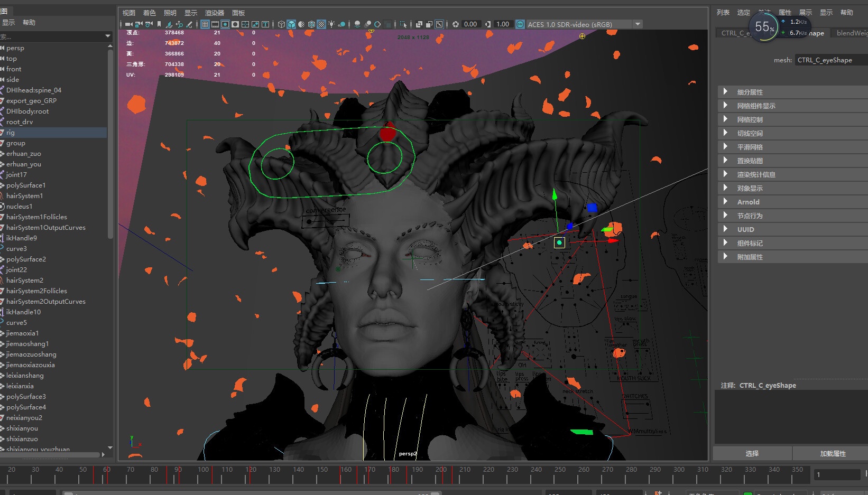Open the 渲染器 viewport menu

tap(214, 13)
